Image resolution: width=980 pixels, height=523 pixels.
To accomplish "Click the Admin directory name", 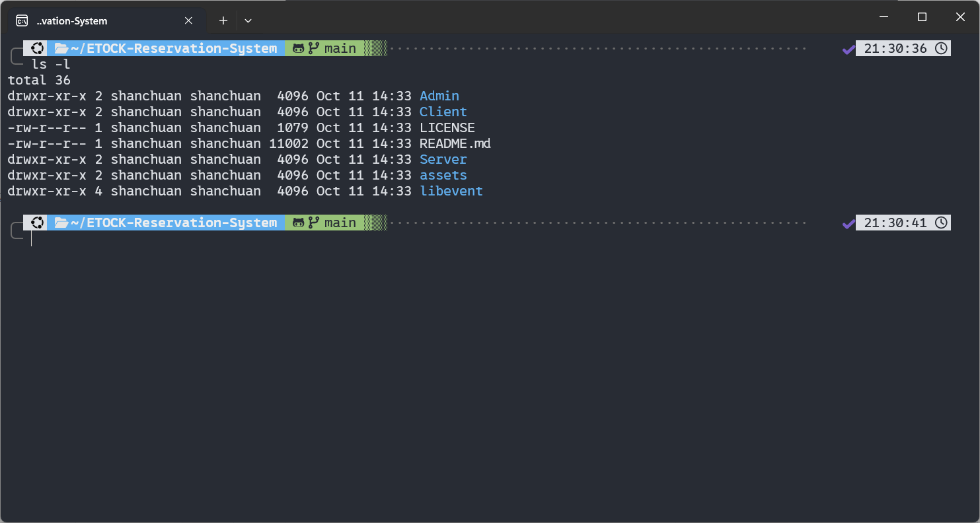I will pos(439,96).
